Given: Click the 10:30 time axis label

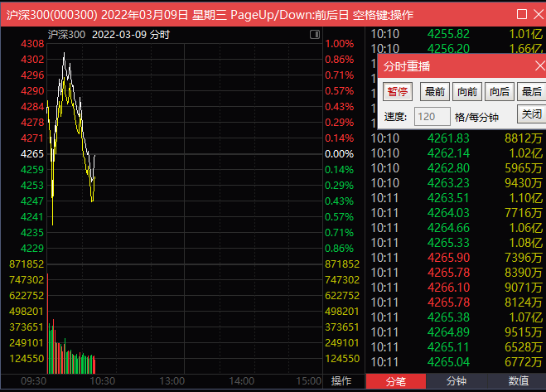Looking at the screenshot, I should pyautogui.click(x=102, y=381).
